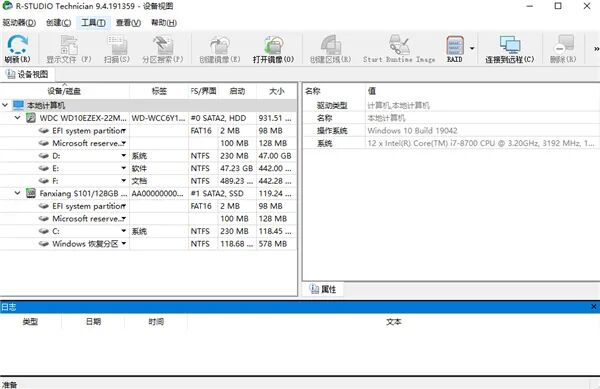This screenshot has width=600, height=389.
Task: Collapse the Fanxiang S101/128GB drive node
Action: (x=17, y=193)
